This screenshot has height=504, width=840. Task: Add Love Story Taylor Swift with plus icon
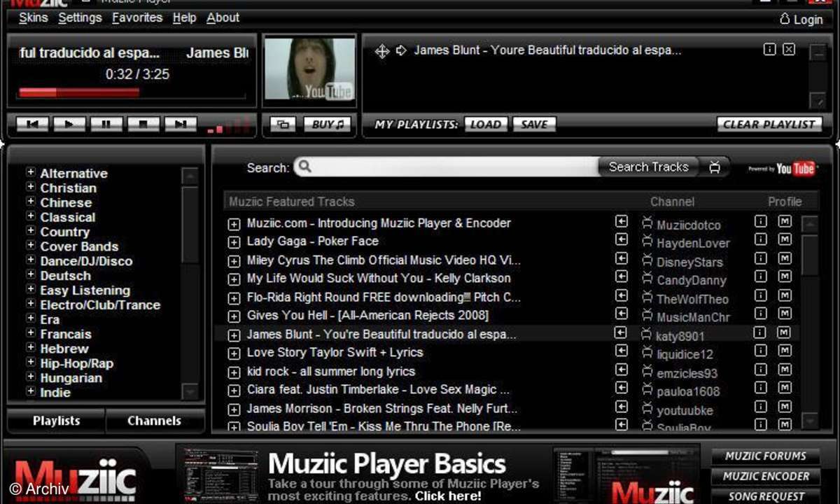pyautogui.click(x=234, y=354)
